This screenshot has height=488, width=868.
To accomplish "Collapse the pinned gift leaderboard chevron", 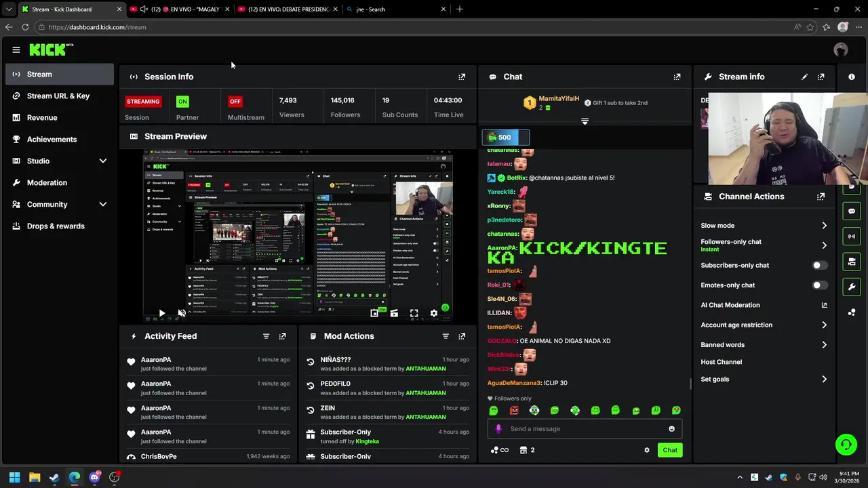I will coord(585,121).
